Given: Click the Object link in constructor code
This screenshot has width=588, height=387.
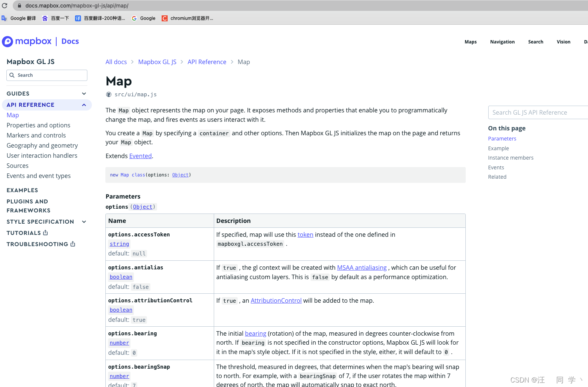Looking at the screenshot, I should pos(180,175).
